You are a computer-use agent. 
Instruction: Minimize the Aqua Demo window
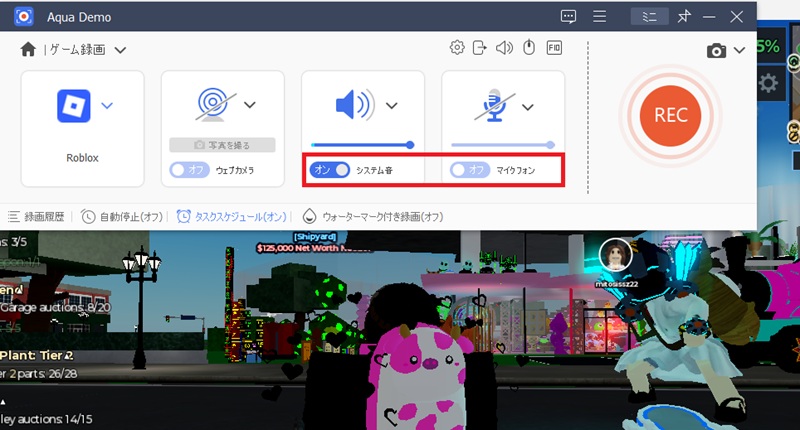[709, 17]
